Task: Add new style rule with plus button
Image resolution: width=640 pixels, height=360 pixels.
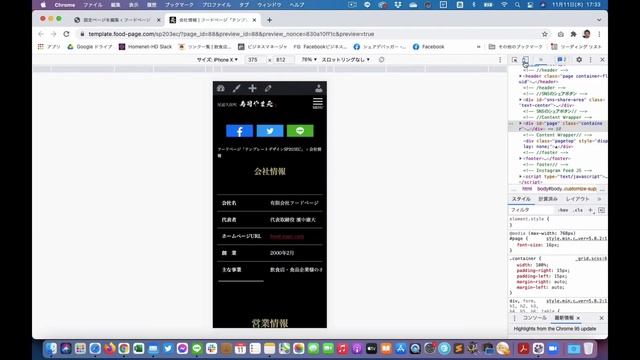Action: pyautogui.click(x=590, y=210)
